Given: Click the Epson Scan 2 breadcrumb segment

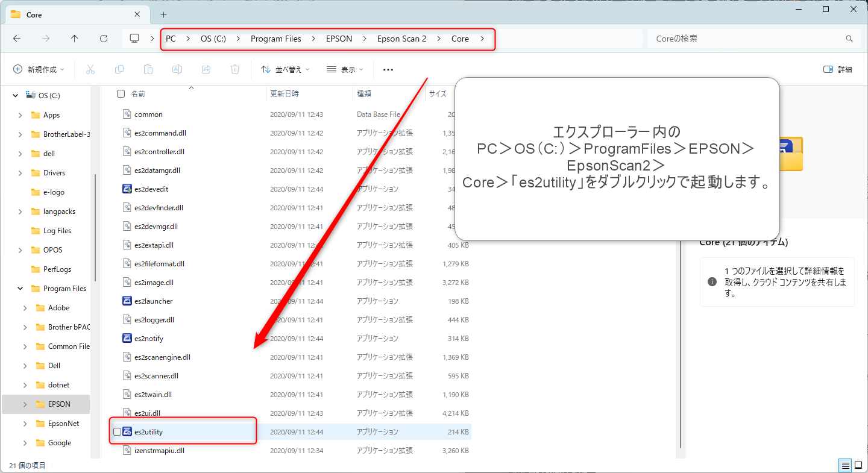Looking at the screenshot, I should (x=401, y=39).
